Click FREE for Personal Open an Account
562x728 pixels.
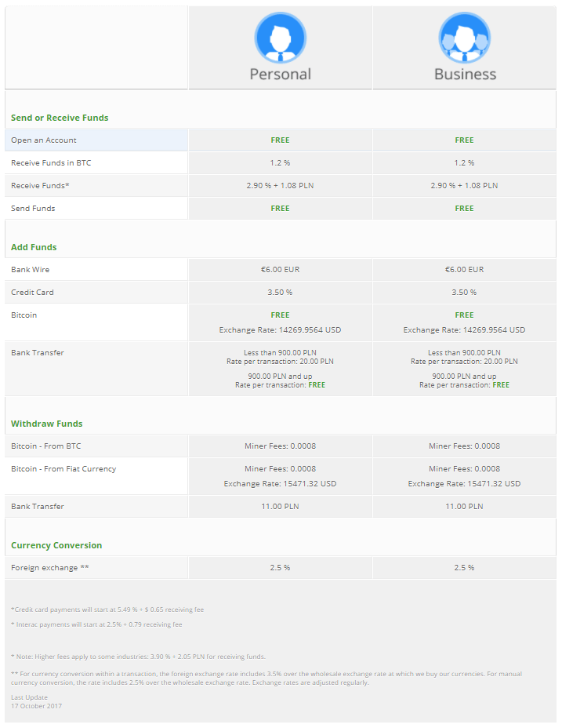coord(280,140)
